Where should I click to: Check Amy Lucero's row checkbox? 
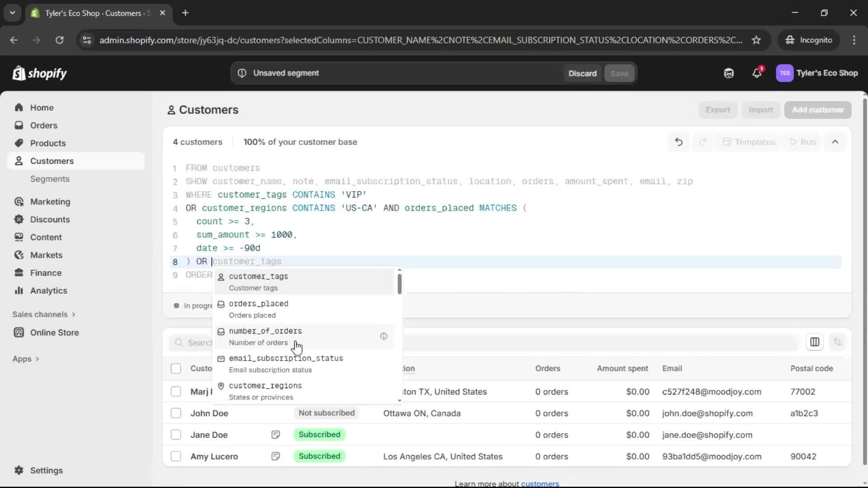coord(176,456)
